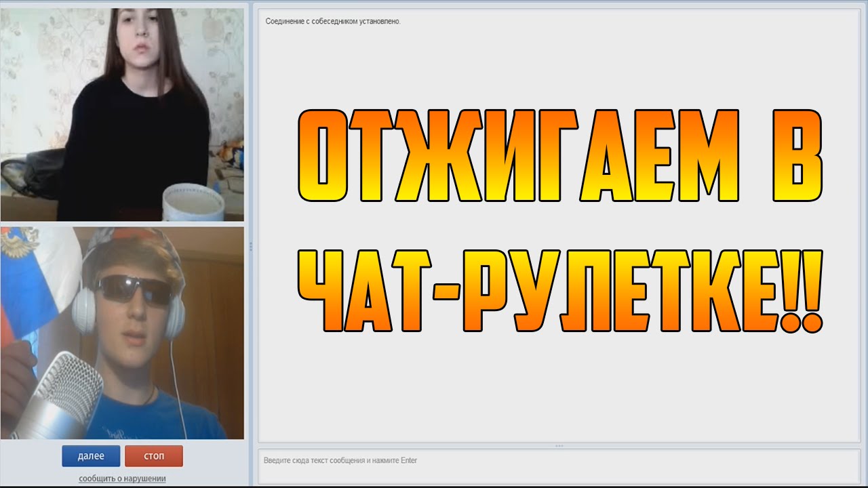This screenshot has width=868, height=488.
Task: Click the blue "далее" button
Action: pos(91,456)
